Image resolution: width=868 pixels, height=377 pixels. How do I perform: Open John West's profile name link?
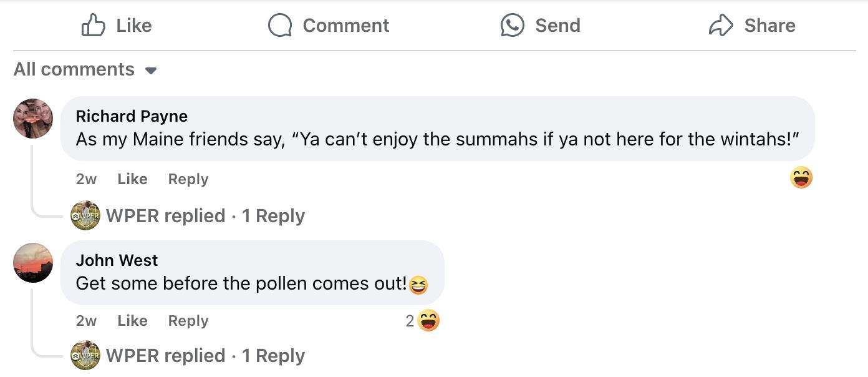[x=117, y=260]
